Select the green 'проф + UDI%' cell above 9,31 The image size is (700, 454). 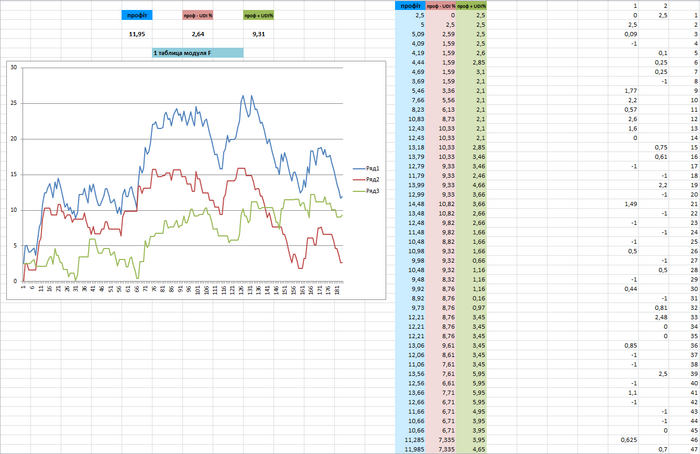coord(258,15)
